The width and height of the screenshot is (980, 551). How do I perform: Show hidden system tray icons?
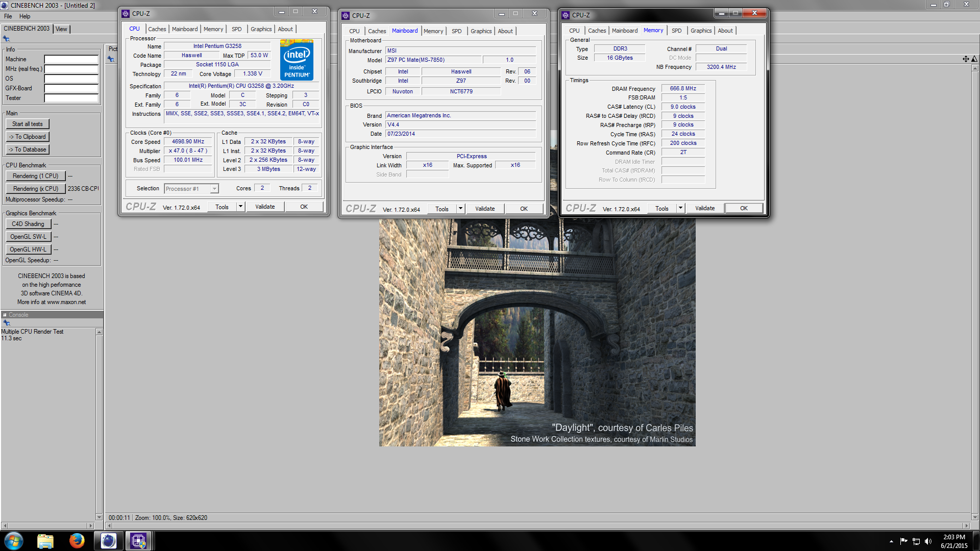pyautogui.click(x=891, y=541)
